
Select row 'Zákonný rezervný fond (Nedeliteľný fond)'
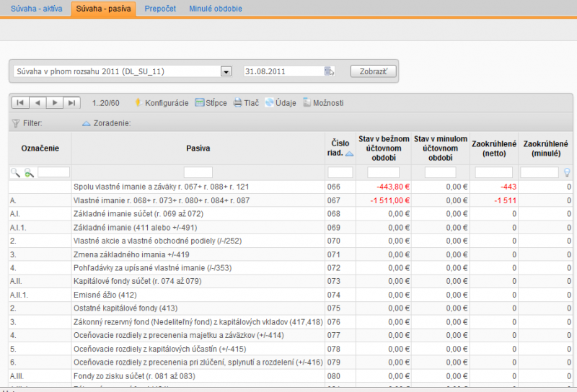click(291, 322)
